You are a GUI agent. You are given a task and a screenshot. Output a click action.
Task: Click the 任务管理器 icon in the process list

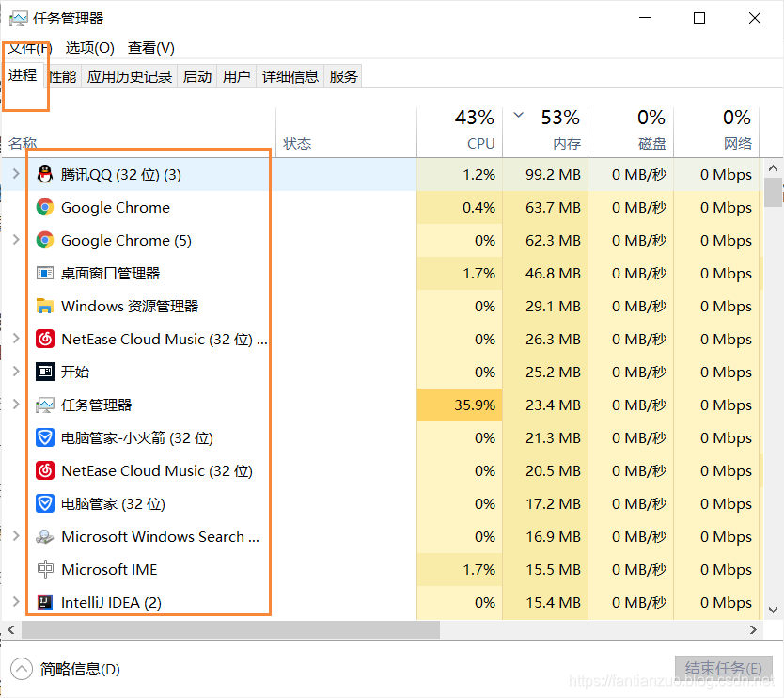pos(45,405)
